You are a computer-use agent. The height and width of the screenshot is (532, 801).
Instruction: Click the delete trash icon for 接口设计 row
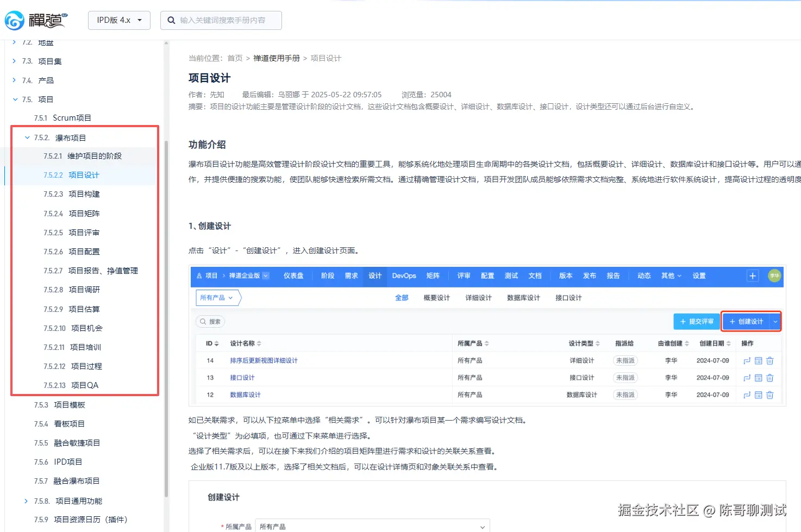[770, 378]
